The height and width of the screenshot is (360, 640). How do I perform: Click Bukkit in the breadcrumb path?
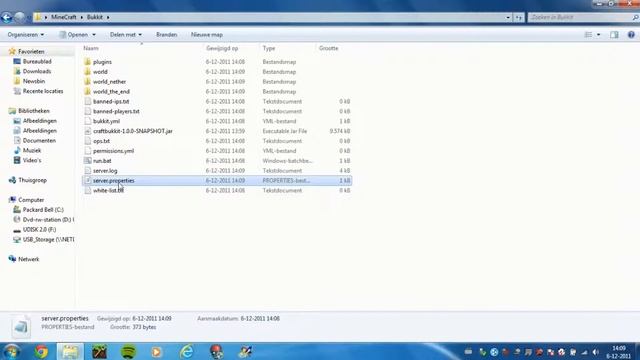click(x=95, y=17)
